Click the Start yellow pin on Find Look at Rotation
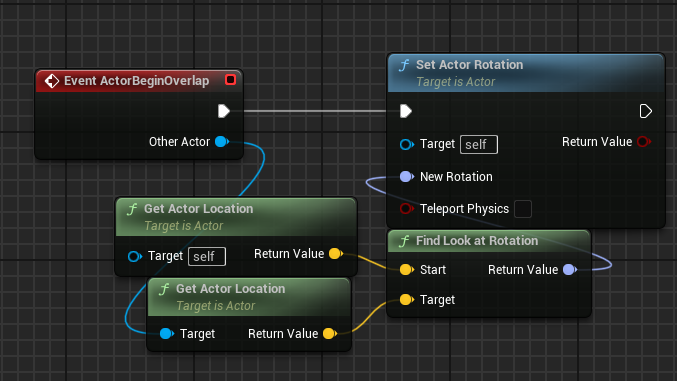Image resolution: width=677 pixels, height=381 pixels. coord(407,270)
